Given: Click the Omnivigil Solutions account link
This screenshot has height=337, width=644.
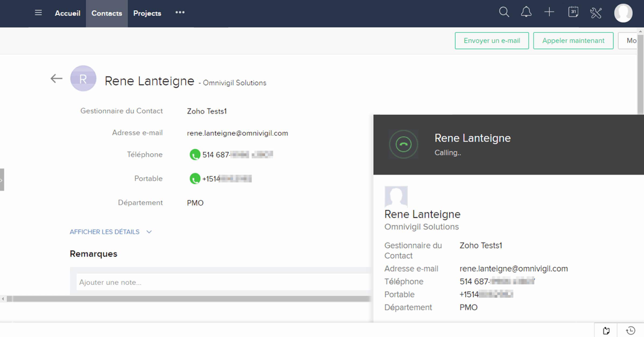Looking at the screenshot, I should tap(234, 83).
